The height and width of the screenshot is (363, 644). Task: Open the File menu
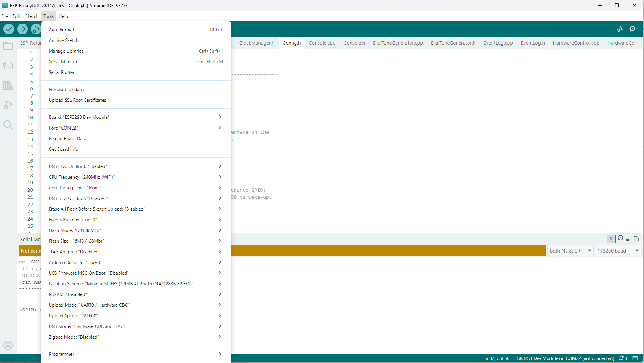(x=5, y=16)
